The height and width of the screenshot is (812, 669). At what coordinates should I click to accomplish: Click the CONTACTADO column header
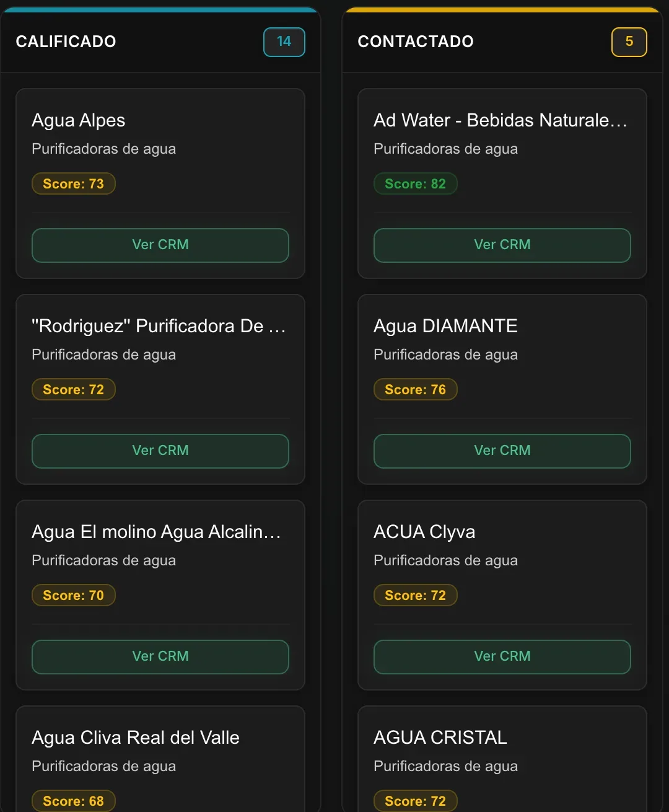tap(416, 42)
